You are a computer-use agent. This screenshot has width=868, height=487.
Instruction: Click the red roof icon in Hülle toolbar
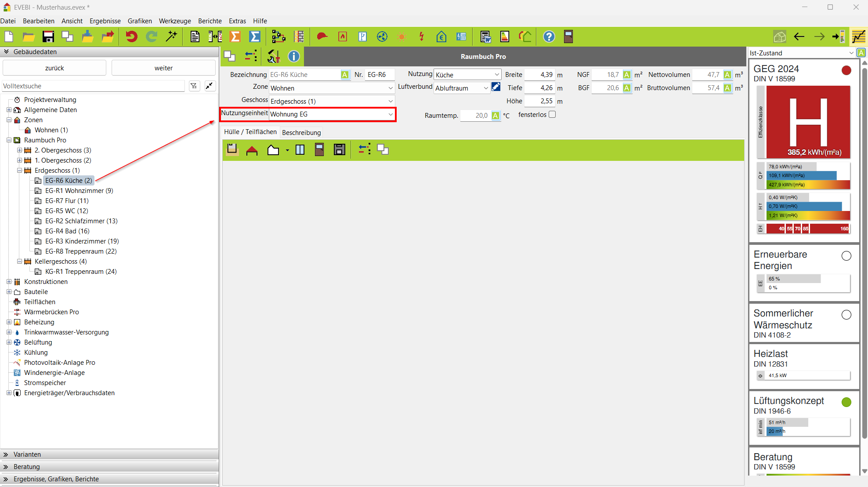point(252,150)
